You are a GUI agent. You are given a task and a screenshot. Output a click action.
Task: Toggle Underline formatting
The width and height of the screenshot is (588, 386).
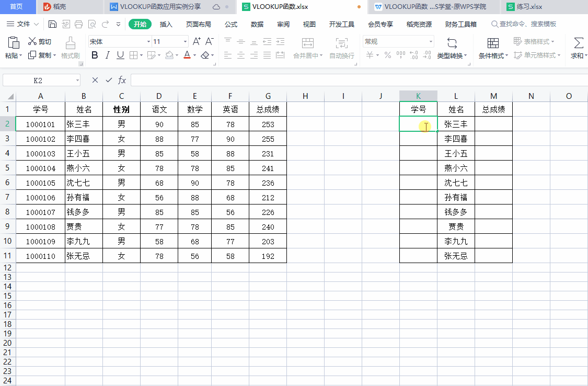pyautogui.click(x=120, y=55)
